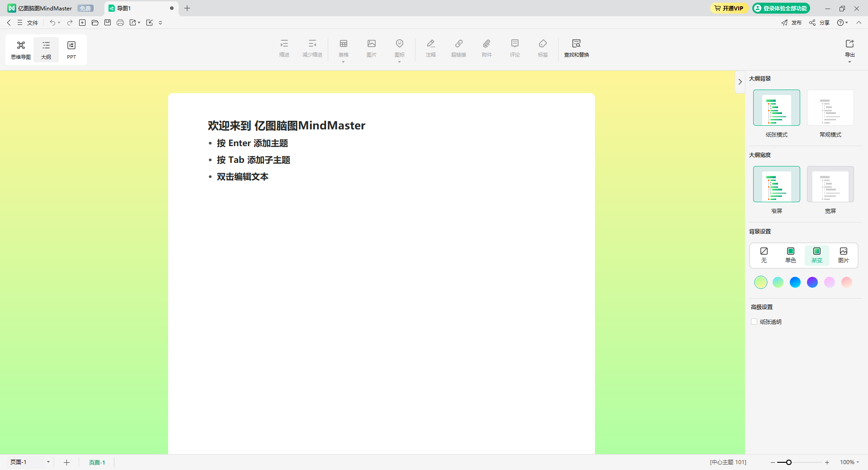
Task: Select 宽屏 outline width
Action: pos(830,184)
